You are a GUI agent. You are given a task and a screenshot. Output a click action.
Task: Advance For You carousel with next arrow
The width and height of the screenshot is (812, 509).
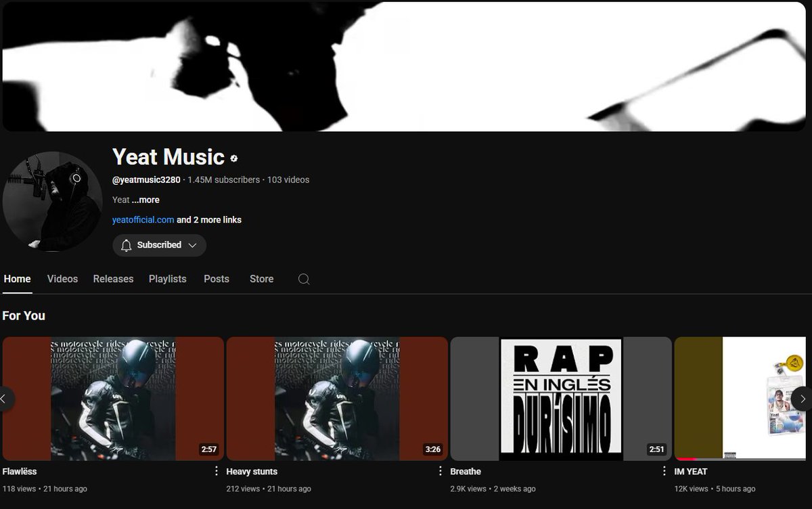click(x=802, y=399)
